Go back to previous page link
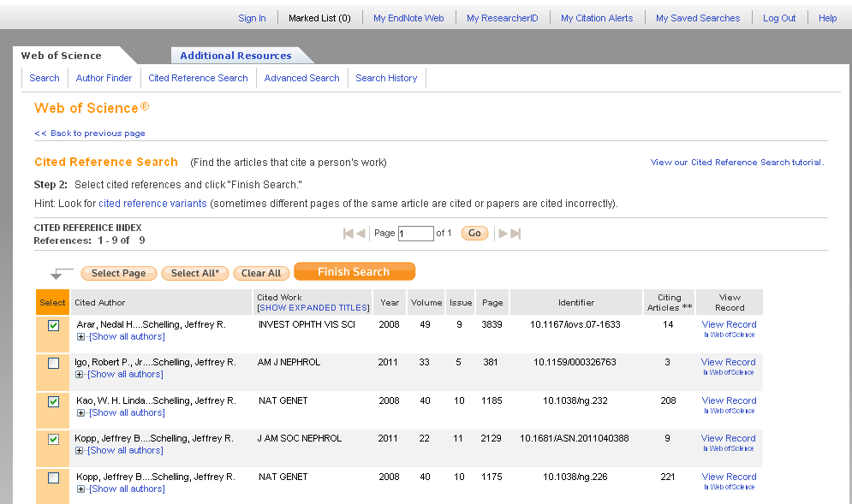This screenshot has width=852, height=504. [90, 133]
